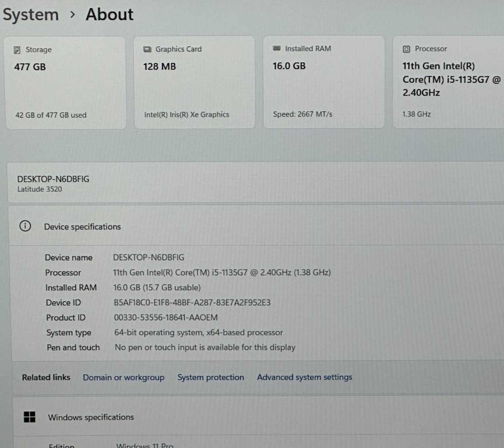This screenshot has height=448, width=504.
Task: Select the 'DESKTOP-N6DBFIG' header name
Action: (53, 179)
